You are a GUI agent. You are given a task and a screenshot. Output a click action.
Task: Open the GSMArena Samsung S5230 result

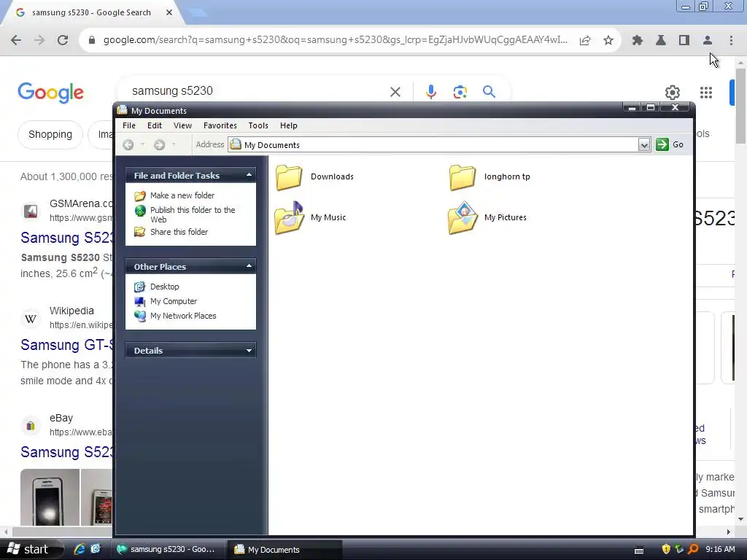point(66,238)
